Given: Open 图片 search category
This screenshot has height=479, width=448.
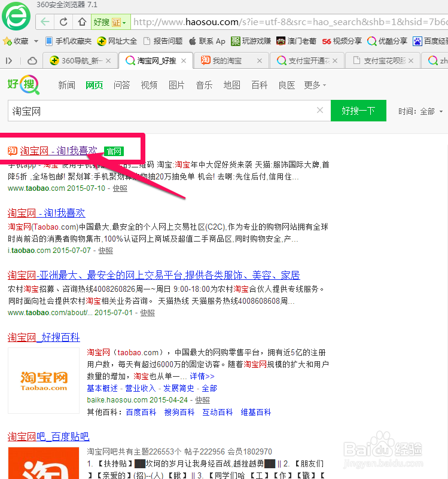Looking at the screenshot, I should pos(176,85).
